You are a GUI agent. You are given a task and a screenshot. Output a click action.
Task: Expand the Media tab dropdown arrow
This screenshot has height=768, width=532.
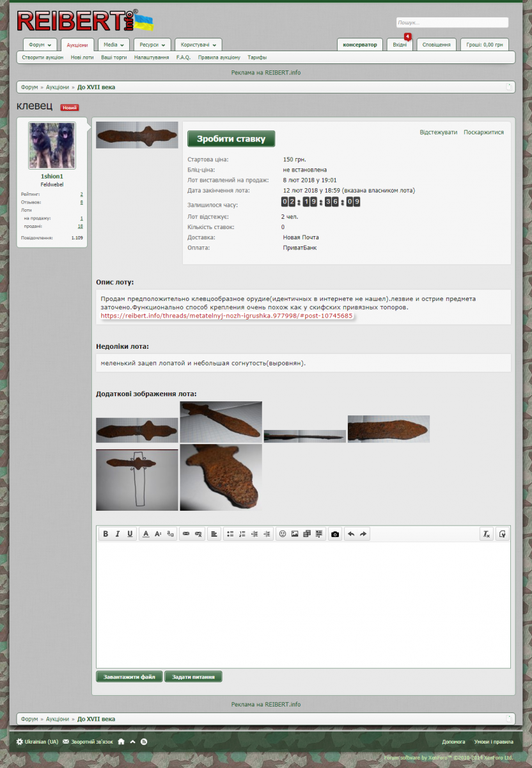[x=121, y=45]
